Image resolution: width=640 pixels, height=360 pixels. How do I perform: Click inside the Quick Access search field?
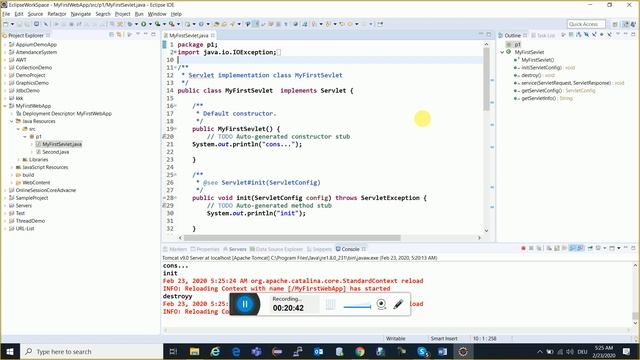coord(586,24)
